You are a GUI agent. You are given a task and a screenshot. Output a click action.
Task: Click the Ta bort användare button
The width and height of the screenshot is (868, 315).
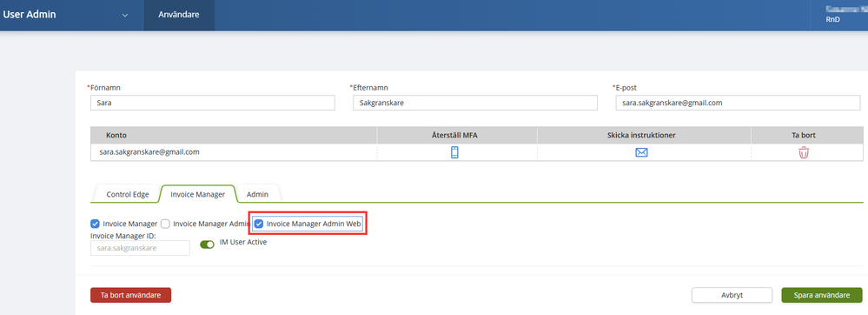(x=130, y=295)
